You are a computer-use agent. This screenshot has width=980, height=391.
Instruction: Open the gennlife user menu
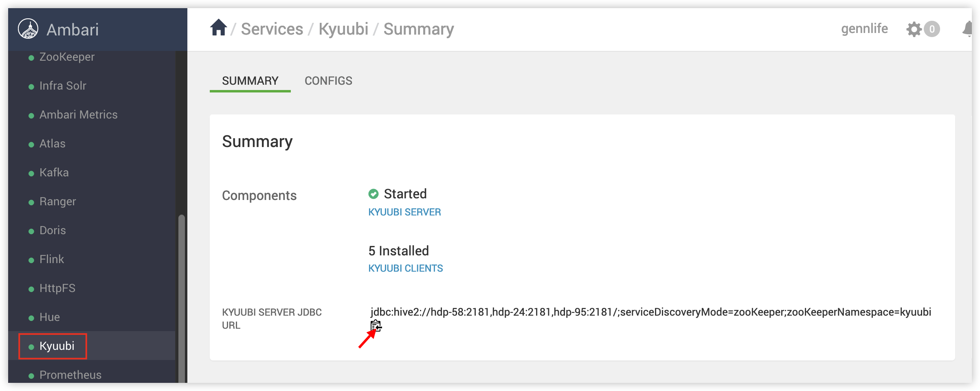pyautogui.click(x=864, y=29)
